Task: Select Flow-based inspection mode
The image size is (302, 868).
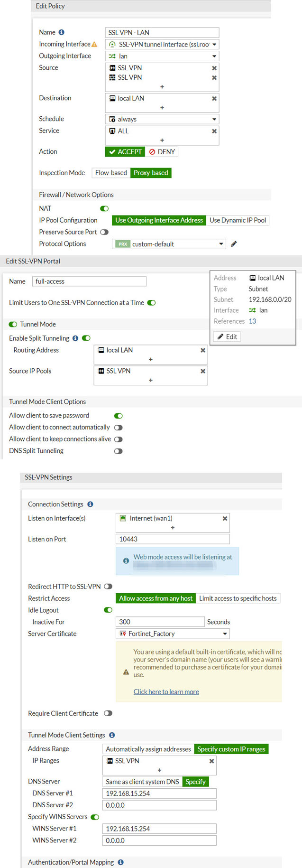Action: pos(111,173)
